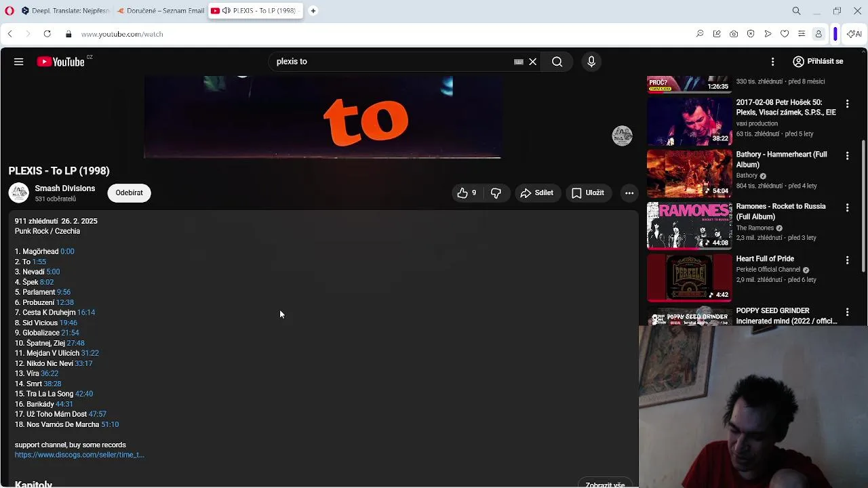
Task: Like the video with thumbs up
Action: [x=467, y=193]
